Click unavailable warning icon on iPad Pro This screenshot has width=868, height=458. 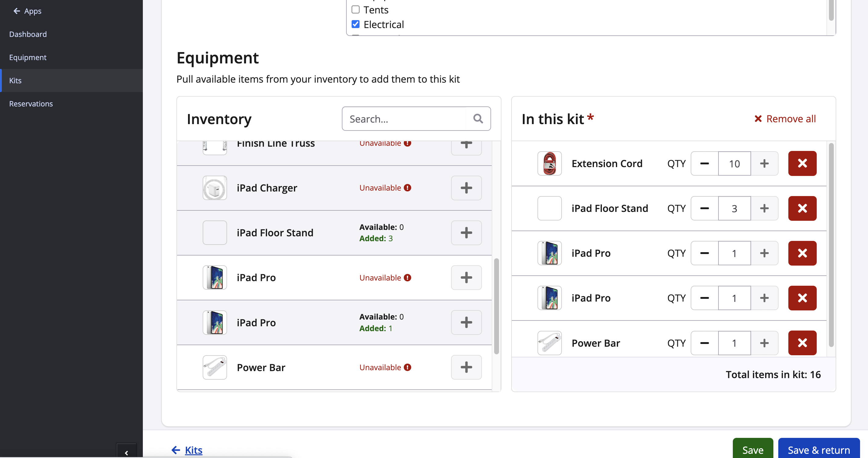tap(407, 278)
